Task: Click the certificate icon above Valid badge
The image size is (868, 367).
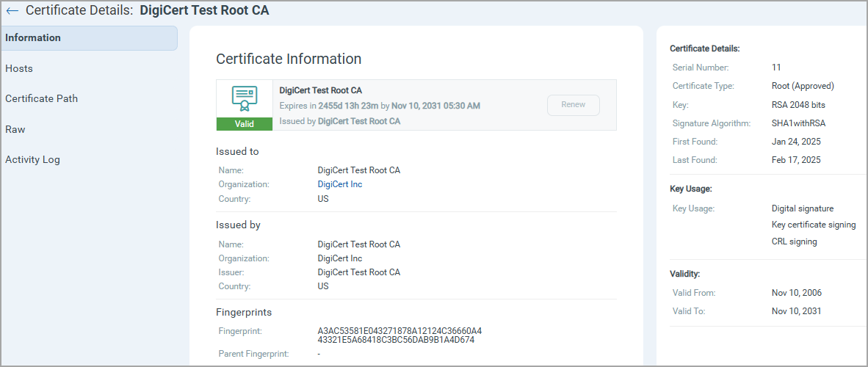Action: (x=244, y=98)
